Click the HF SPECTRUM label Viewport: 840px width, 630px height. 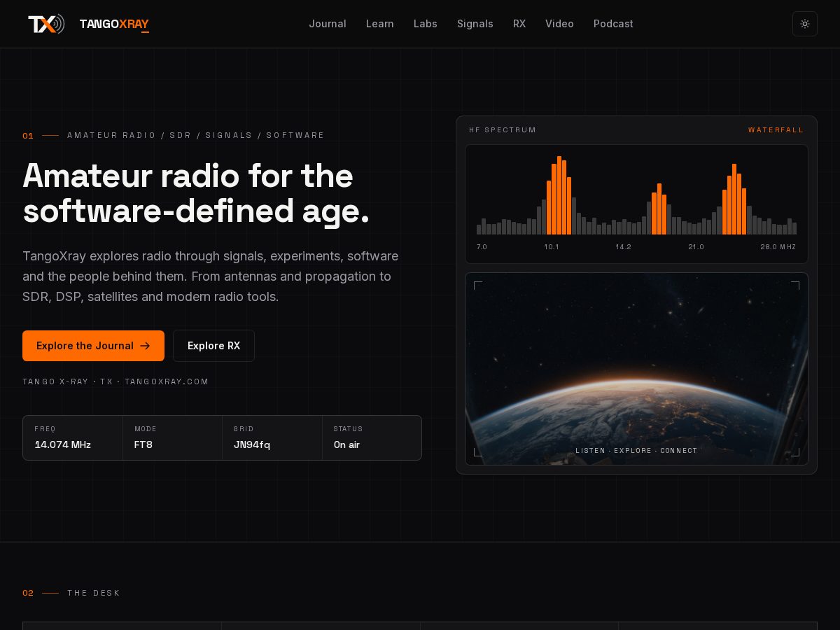[503, 130]
